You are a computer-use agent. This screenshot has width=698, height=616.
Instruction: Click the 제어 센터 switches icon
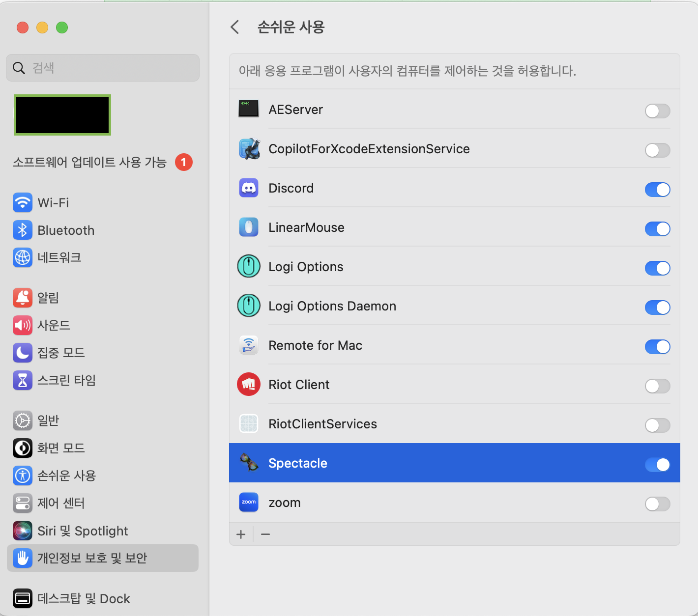pos(23,503)
